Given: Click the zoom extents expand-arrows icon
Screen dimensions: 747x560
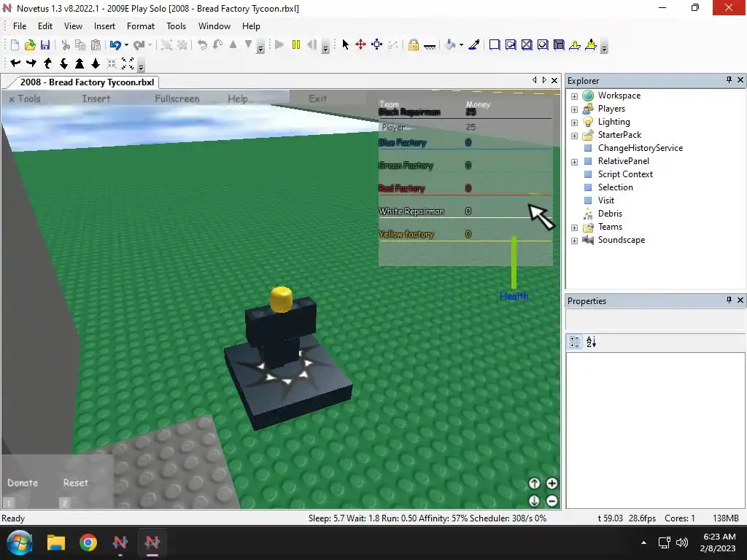Looking at the screenshot, I should pos(128,63).
